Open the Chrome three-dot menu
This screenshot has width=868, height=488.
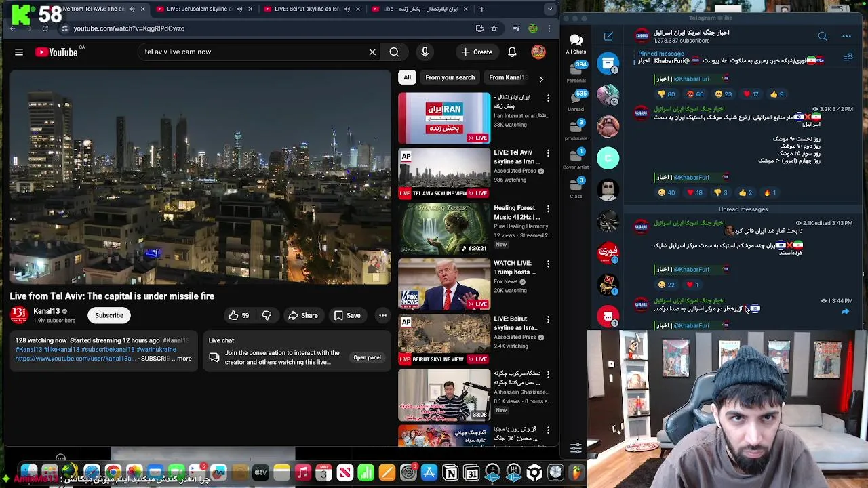pos(549,28)
